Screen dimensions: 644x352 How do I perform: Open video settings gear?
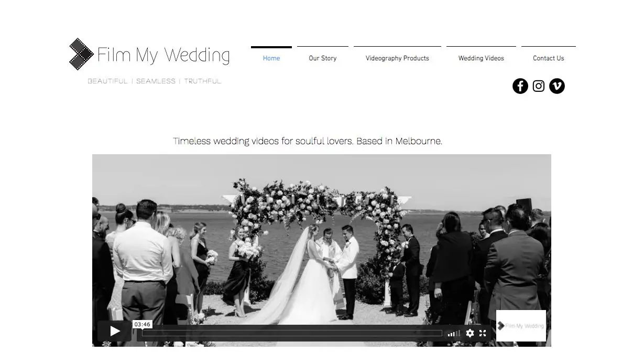coord(470,333)
